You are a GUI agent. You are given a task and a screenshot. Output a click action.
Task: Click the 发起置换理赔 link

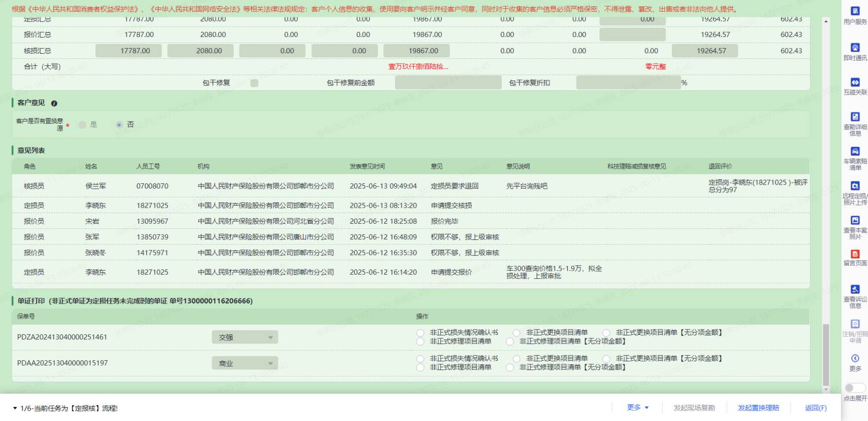click(758, 408)
